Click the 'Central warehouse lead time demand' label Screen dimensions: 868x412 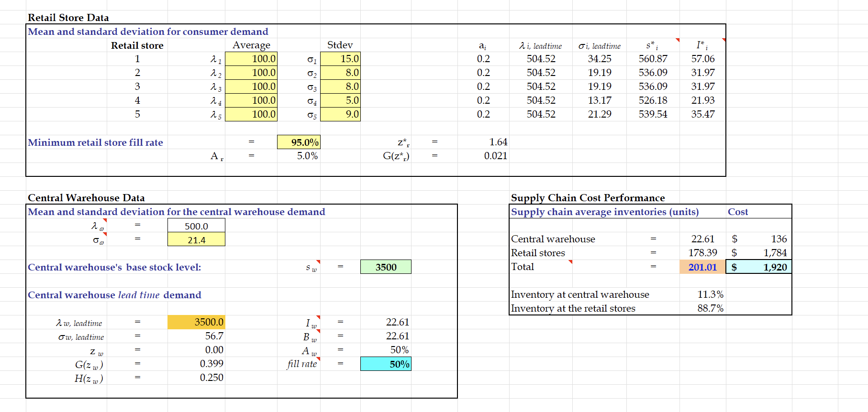pyautogui.click(x=114, y=295)
